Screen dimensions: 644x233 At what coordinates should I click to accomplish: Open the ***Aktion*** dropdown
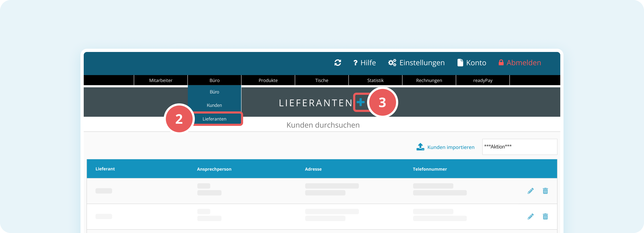click(x=520, y=147)
